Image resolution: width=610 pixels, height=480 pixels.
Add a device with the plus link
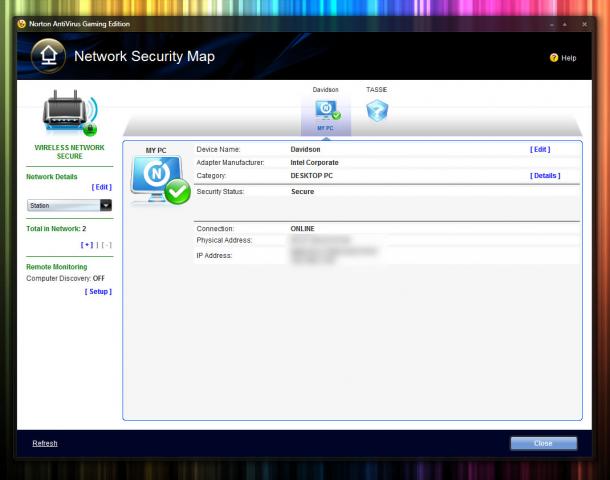[87, 245]
